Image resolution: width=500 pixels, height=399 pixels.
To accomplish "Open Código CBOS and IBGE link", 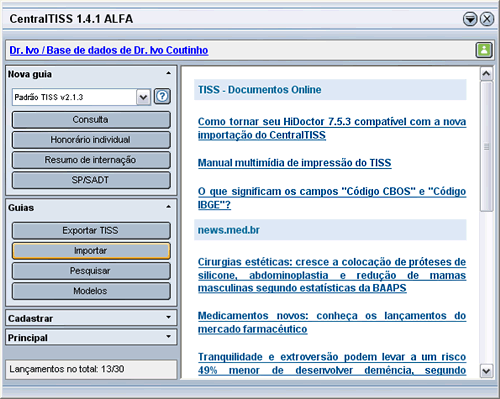I will tap(332, 198).
